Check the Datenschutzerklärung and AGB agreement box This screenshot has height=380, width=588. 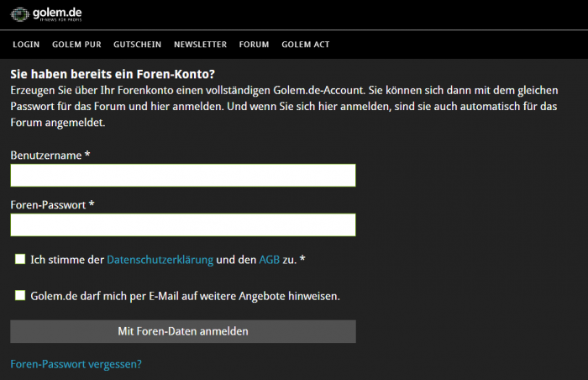point(20,259)
